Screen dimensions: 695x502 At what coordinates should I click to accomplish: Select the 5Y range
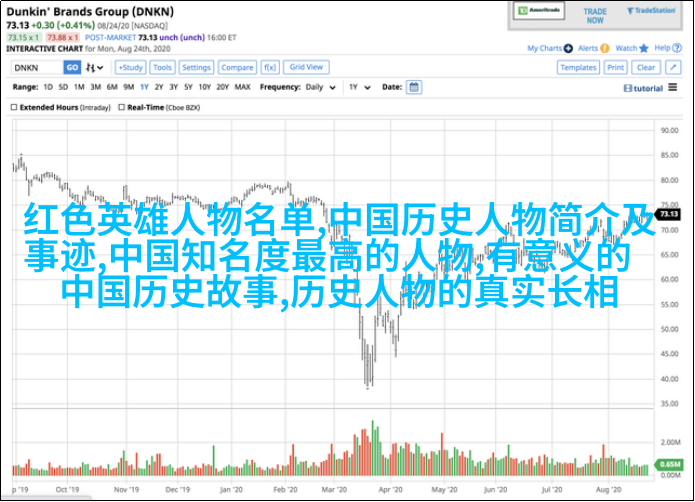(x=188, y=87)
